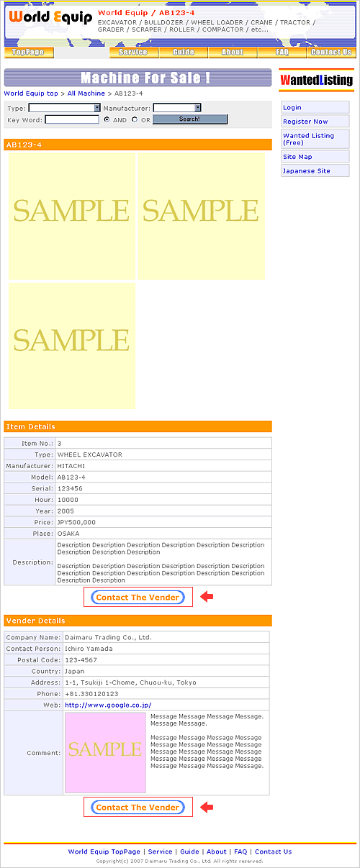The width and height of the screenshot is (360, 868).
Task: Click the Key Word input field
Action: point(72,119)
